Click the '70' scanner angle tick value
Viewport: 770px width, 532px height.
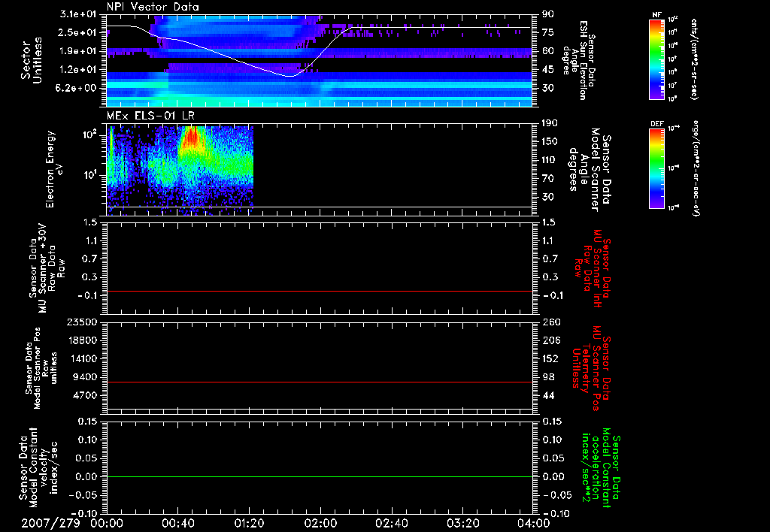(547, 178)
